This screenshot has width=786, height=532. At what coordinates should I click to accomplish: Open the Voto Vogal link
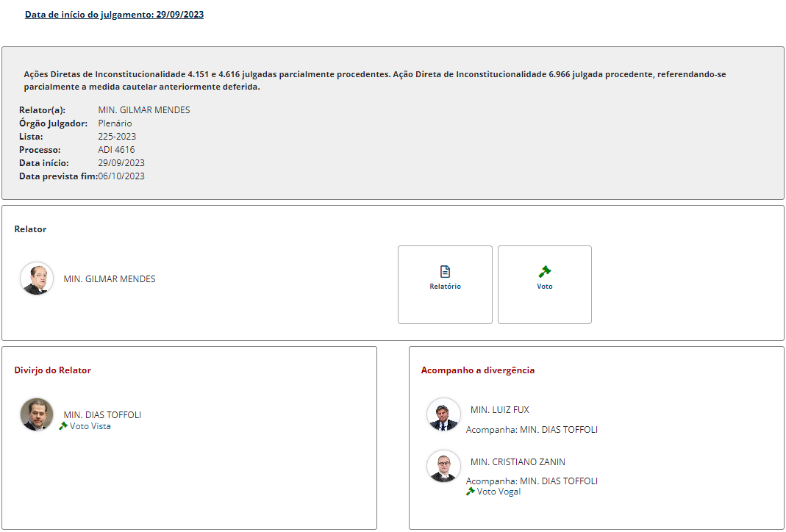click(x=499, y=492)
